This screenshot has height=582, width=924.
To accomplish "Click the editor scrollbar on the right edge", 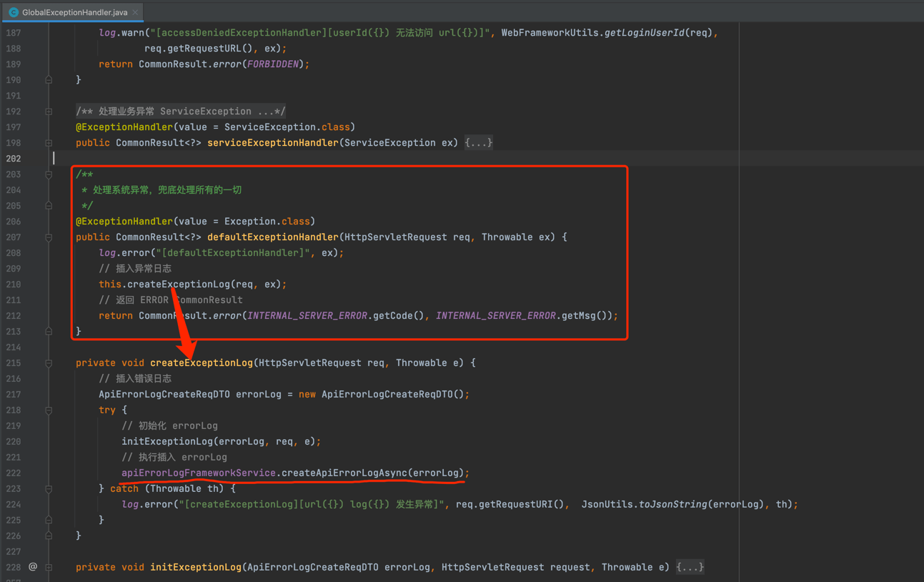I will tap(920, 286).
